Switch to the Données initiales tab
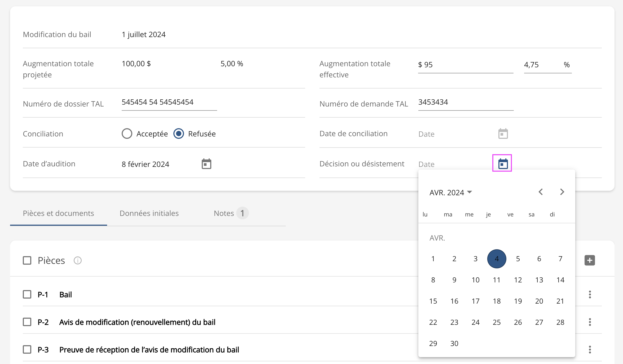This screenshot has width=623, height=364. 149,213
